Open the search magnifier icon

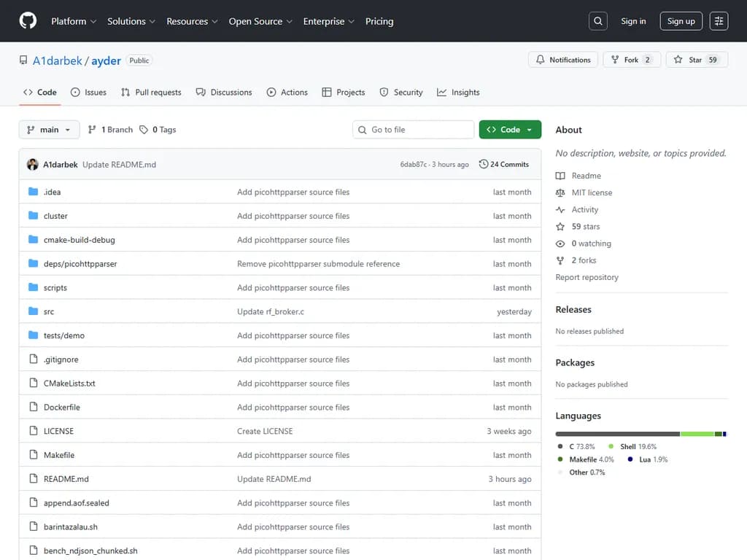[597, 21]
